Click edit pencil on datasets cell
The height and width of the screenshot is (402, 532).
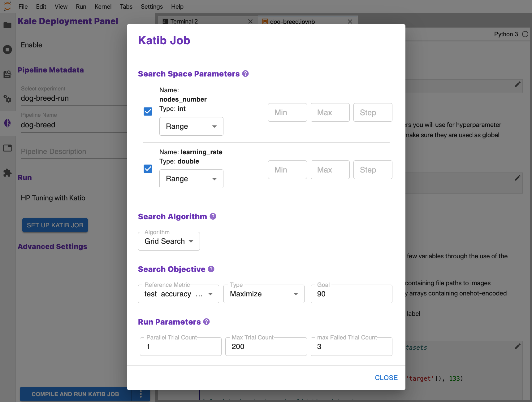(x=517, y=346)
